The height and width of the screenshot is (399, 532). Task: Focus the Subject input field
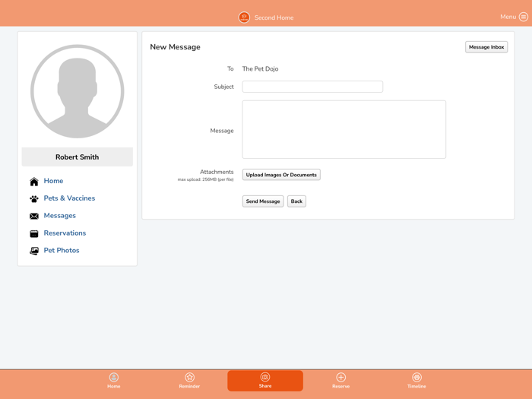[312, 87]
